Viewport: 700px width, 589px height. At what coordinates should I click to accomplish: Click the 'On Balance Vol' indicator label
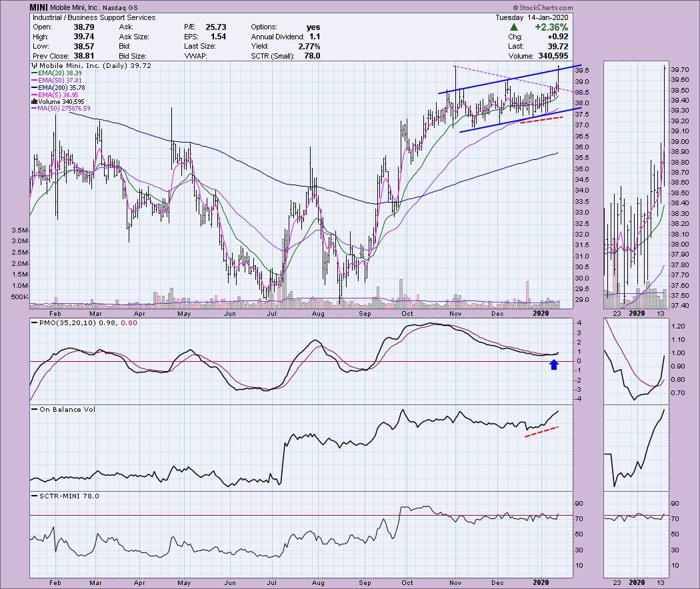[63, 409]
